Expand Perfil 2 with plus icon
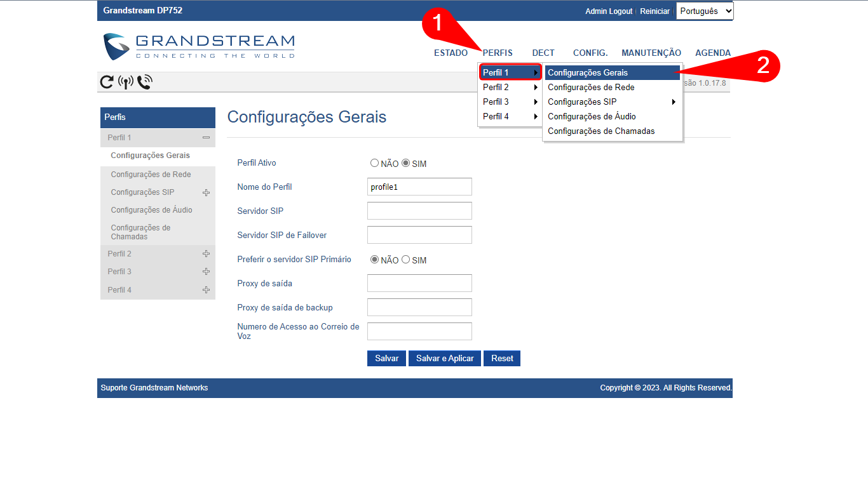Viewport: 868px width, 478px height. click(206, 254)
